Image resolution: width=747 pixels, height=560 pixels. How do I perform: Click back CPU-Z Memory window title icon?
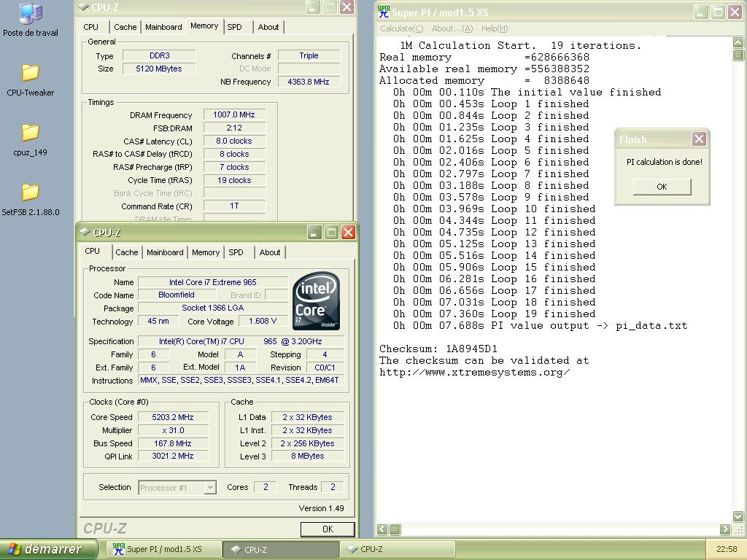[x=83, y=7]
